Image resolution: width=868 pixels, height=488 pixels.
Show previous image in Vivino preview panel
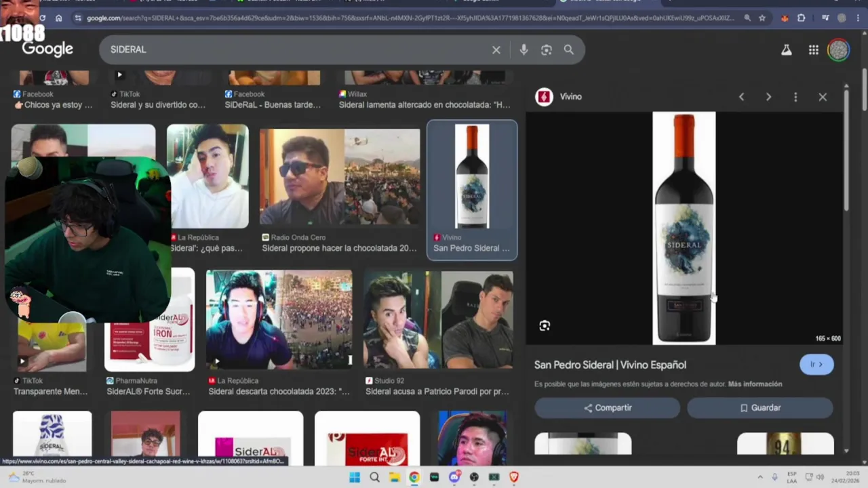point(741,97)
